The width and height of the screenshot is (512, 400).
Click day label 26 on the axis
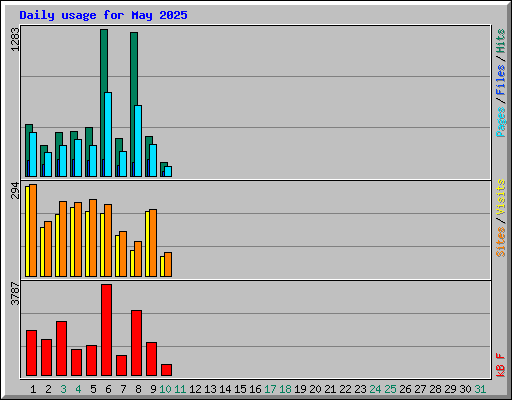pyautogui.click(x=405, y=389)
